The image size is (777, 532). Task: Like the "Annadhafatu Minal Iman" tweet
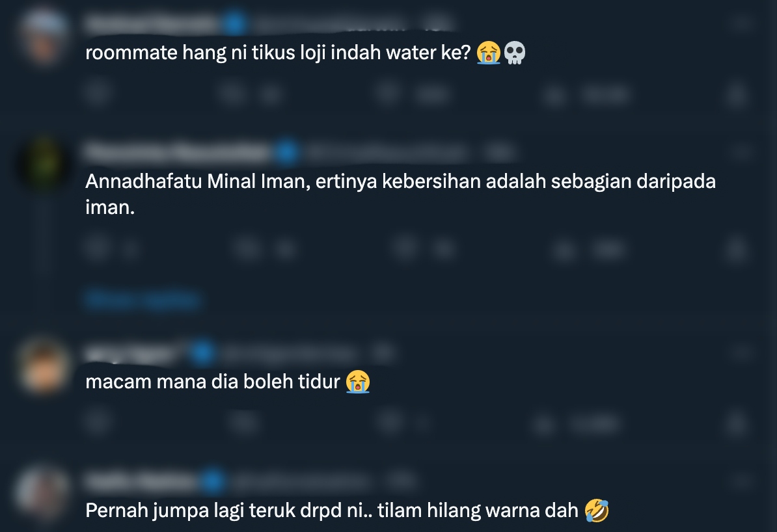pos(405,248)
